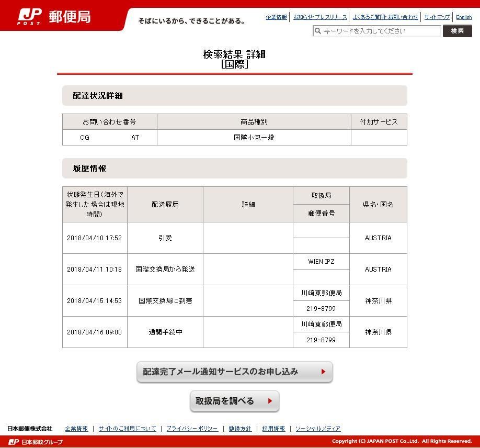Select 国際交換局から発送 status cell
Screen dimensions: 480x448
point(165,270)
